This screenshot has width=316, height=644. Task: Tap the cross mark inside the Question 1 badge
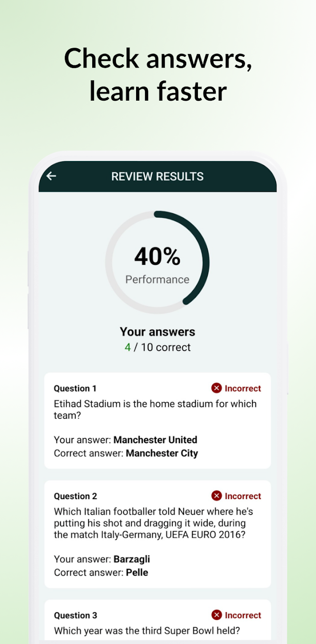(217, 388)
